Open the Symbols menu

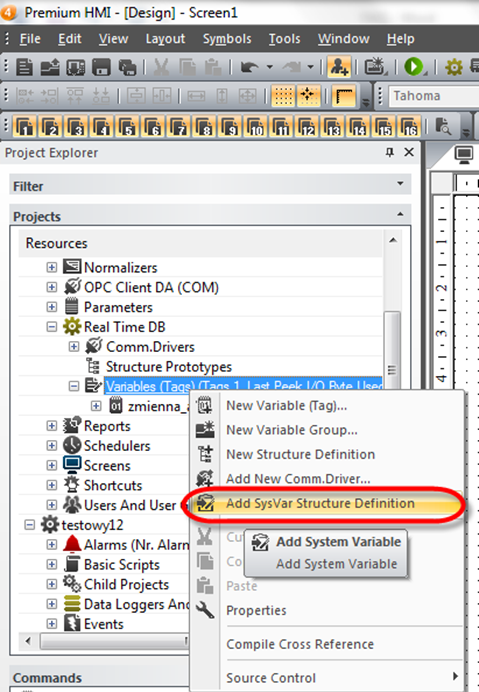click(227, 39)
